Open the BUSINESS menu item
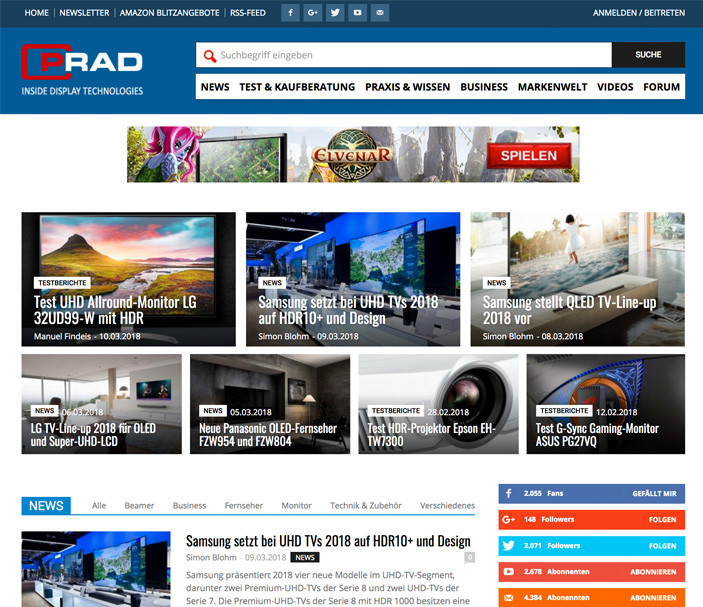The height and width of the screenshot is (607, 703). pyautogui.click(x=484, y=87)
